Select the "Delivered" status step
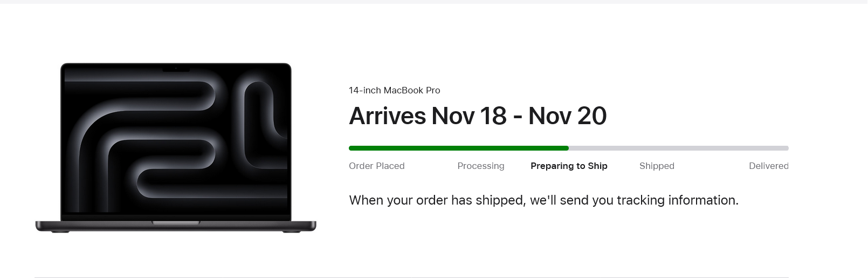868x278 pixels. coord(769,166)
